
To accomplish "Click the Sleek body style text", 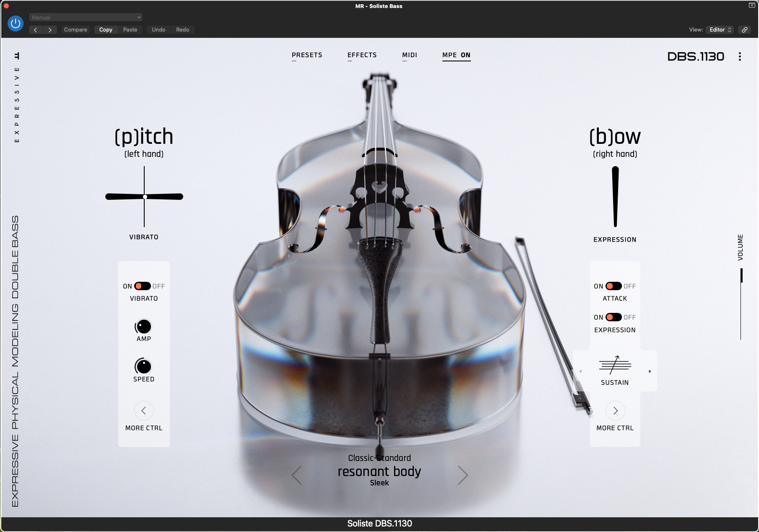I will [379, 483].
